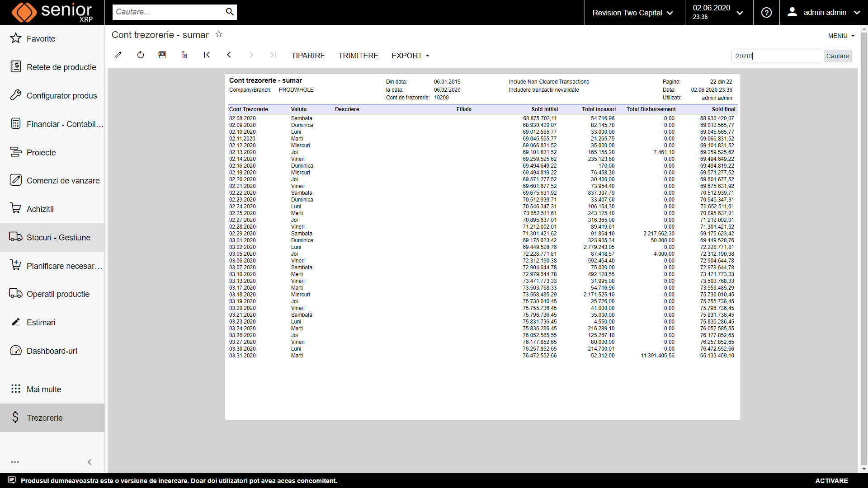868x488 pixels.
Task: Open Dashboard-uri module
Action: 52,351
